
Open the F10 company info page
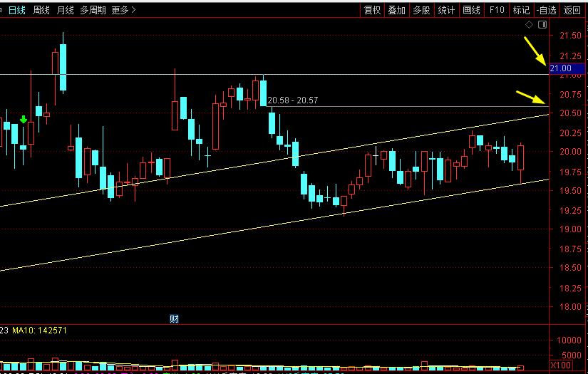click(497, 10)
